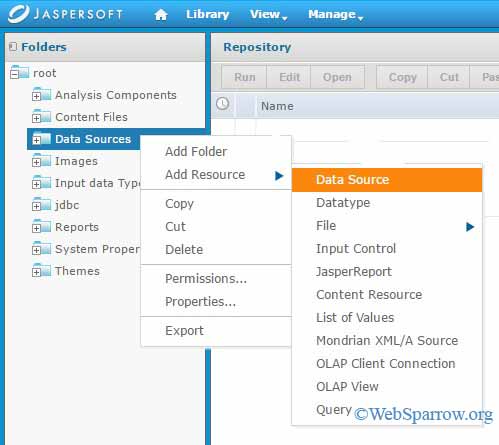The width and height of the screenshot is (499, 445).
Task: Go to the Home icon
Action: click(161, 15)
